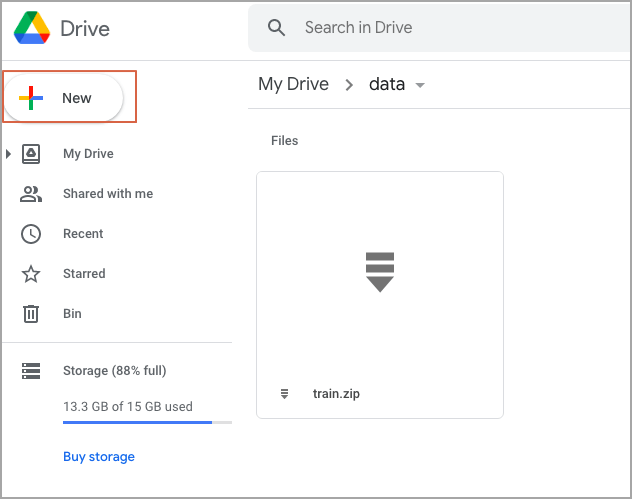Click the search magnifier icon

[277, 28]
